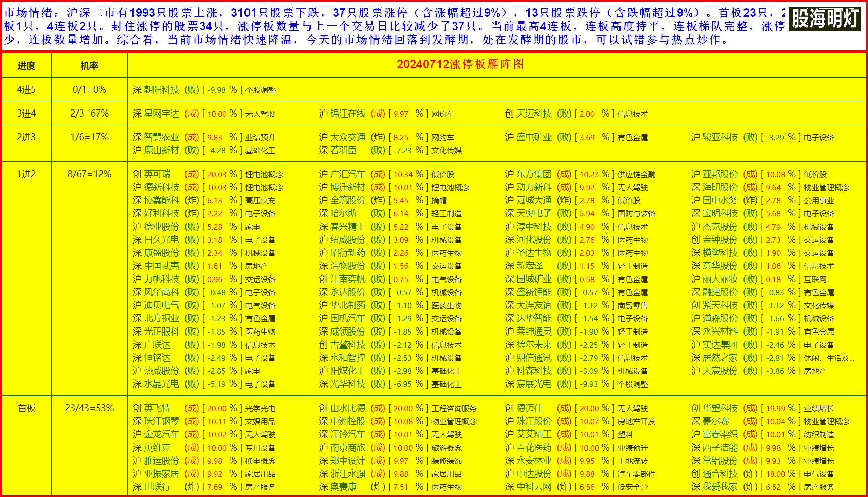Select stock 丽人丽妆

click(720, 279)
